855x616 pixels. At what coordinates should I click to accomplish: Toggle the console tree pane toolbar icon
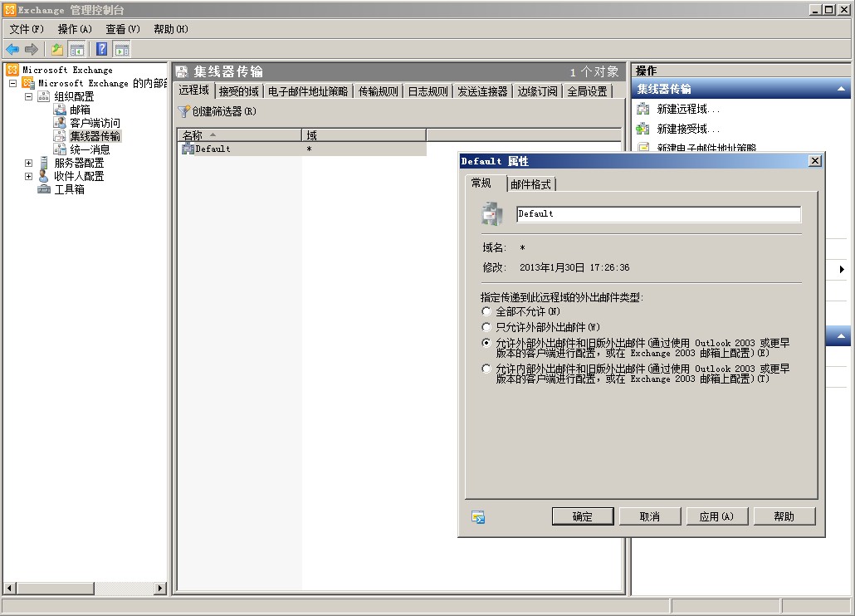pyautogui.click(x=77, y=50)
